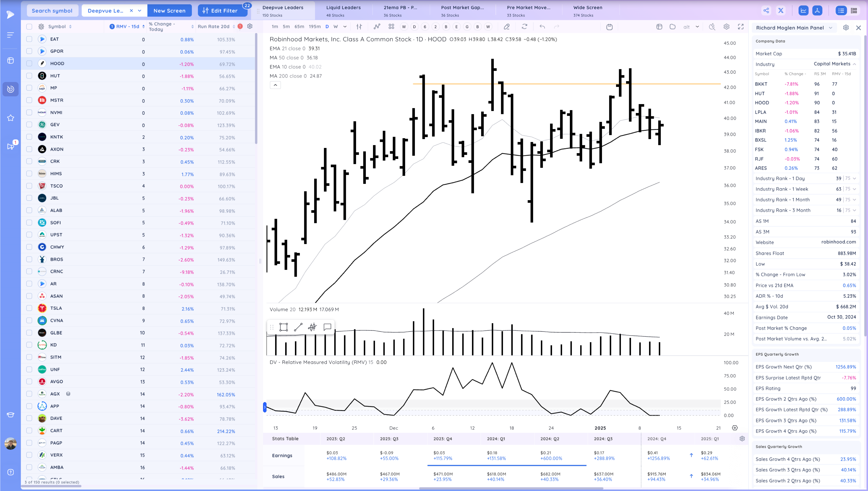Select the eraser drawing tool icon
The image size is (868, 491).
507,27
